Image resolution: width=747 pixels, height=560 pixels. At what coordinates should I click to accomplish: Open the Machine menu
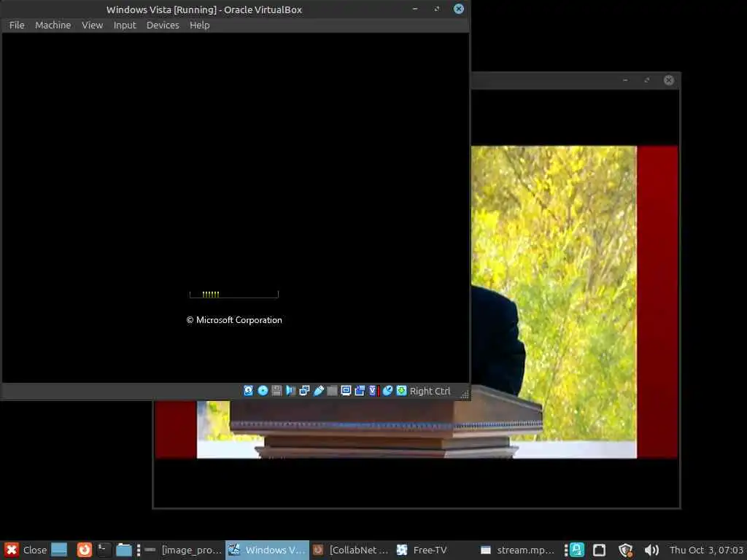coord(53,26)
